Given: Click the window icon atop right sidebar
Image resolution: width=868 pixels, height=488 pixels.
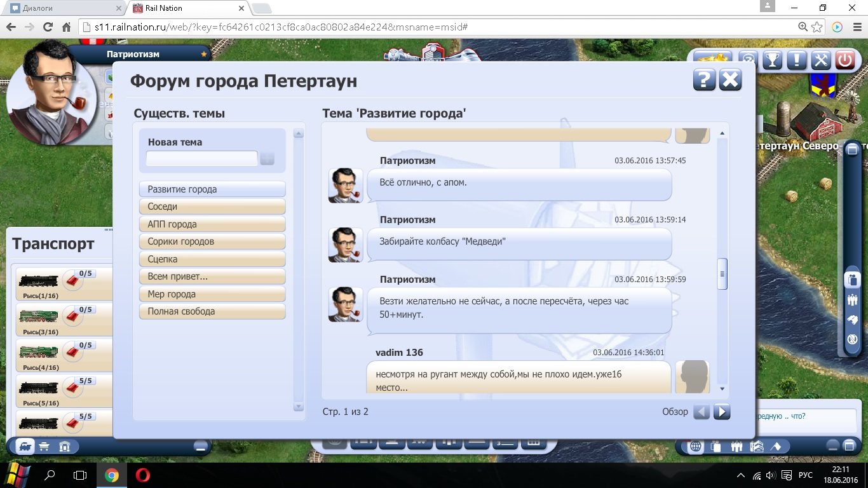Looking at the screenshot, I should point(852,150).
